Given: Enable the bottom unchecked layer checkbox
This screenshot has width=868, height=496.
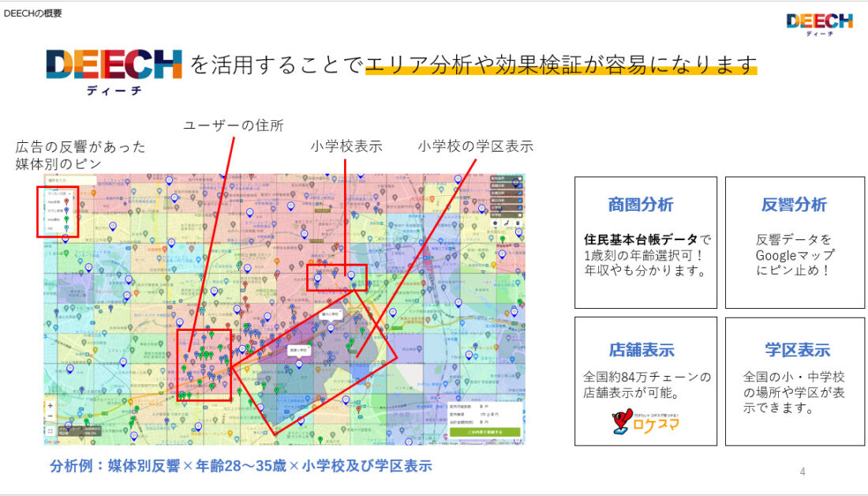Looking at the screenshot, I should point(520,215).
